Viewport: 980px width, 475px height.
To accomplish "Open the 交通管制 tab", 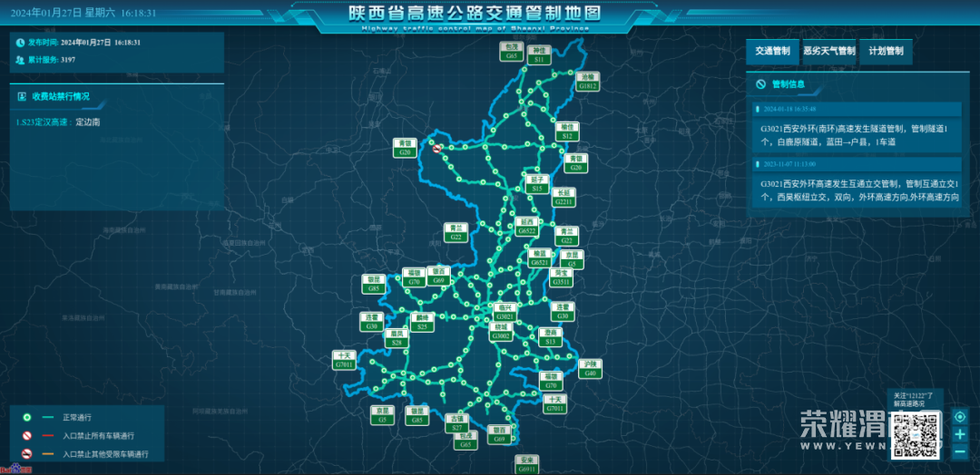I will click(772, 52).
